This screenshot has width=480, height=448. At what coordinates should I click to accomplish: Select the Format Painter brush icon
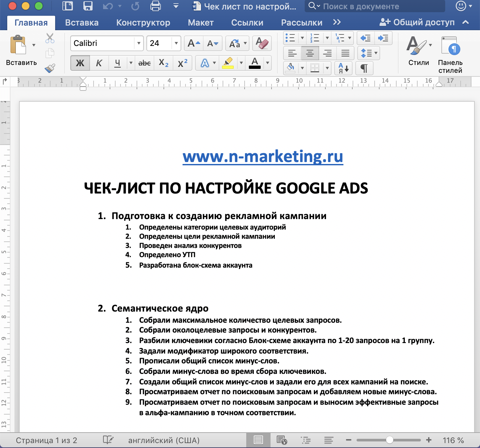coord(50,68)
